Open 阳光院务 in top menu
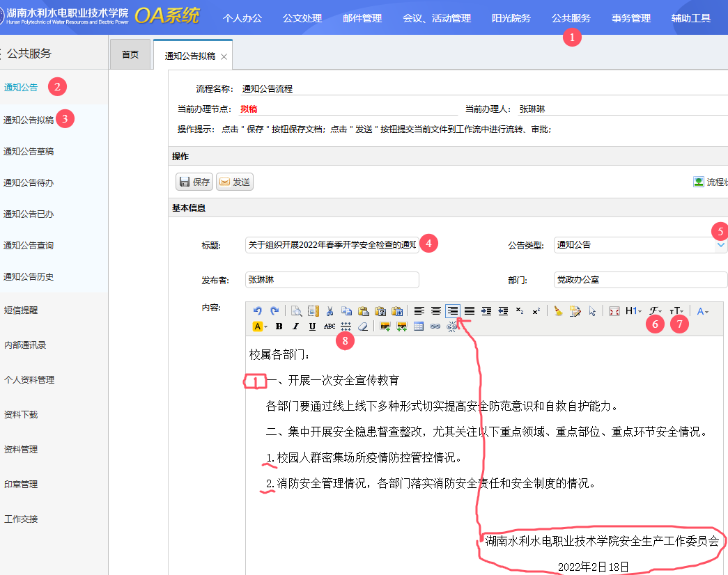The height and width of the screenshot is (575, 728). click(x=511, y=18)
